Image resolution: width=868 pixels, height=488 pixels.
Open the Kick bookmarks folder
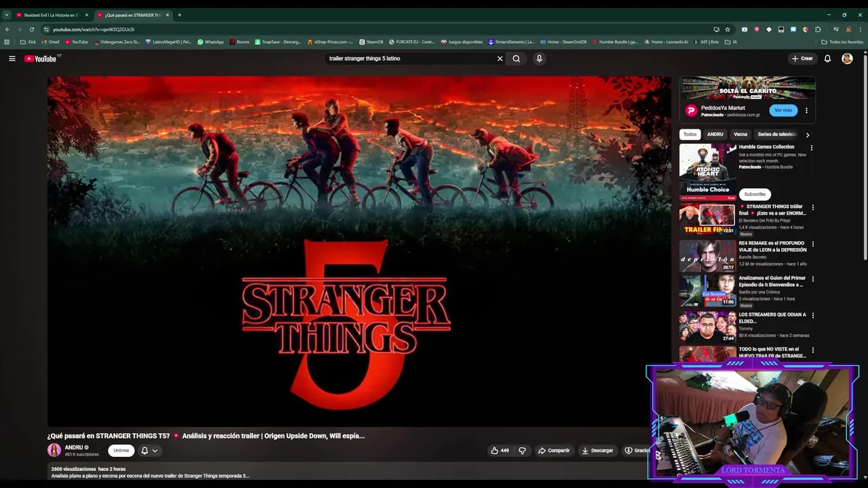(x=28, y=42)
